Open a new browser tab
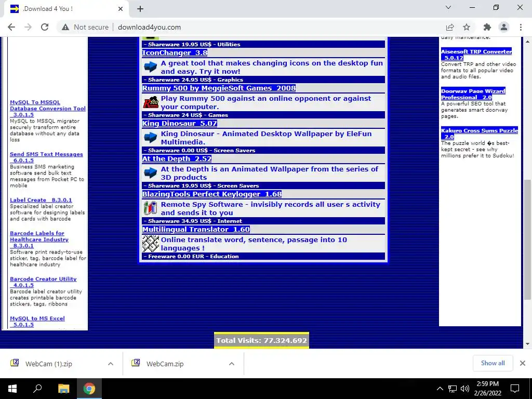The width and height of the screenshot is (532, 399). [140, 9]
